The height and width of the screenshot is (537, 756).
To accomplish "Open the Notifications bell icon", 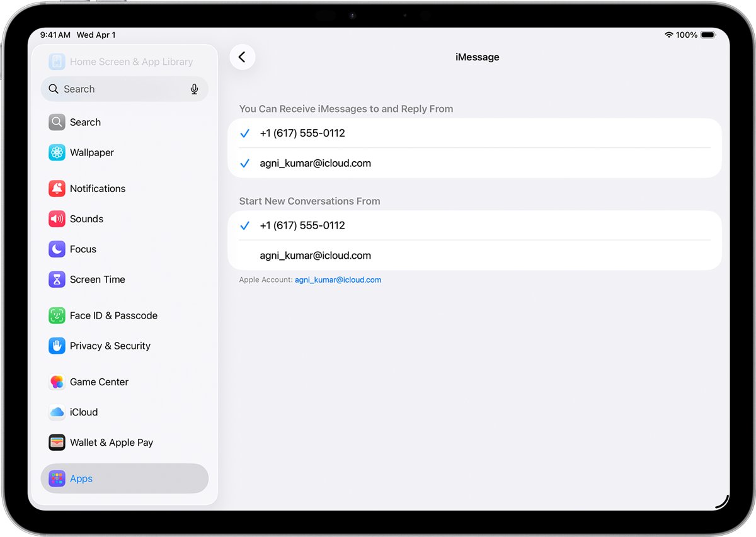I will point(57,188).
